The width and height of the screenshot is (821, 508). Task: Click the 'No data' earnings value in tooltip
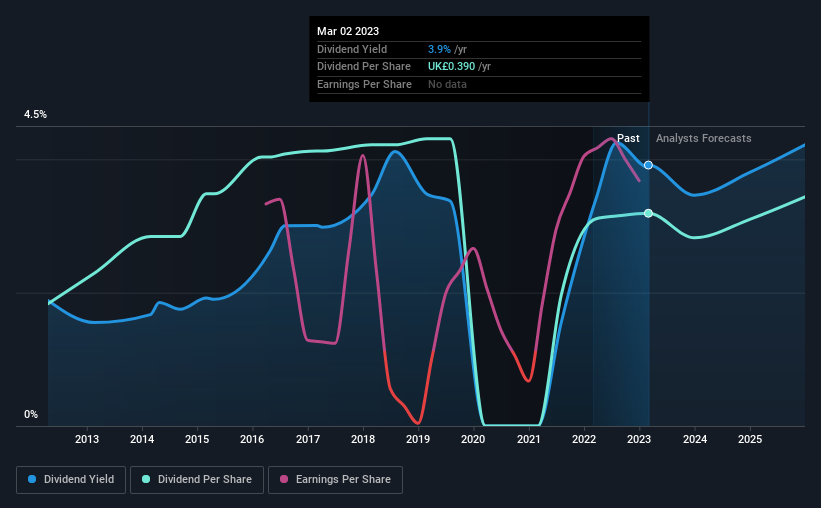(x=447, y=84)
